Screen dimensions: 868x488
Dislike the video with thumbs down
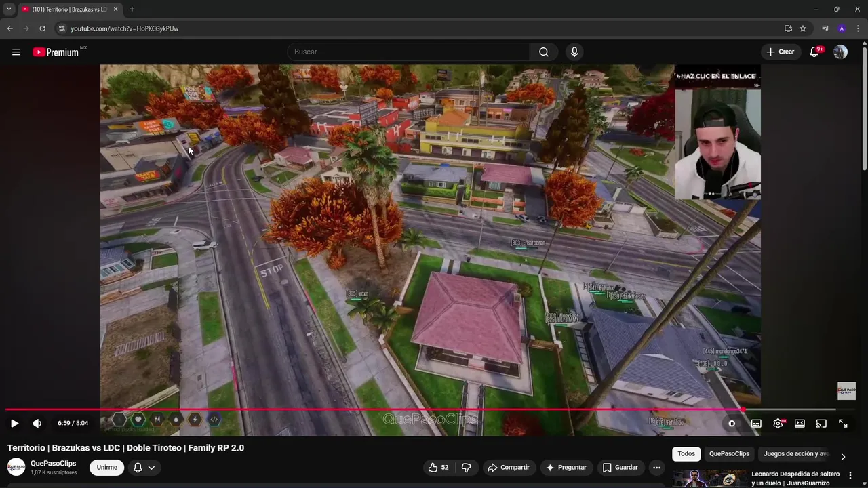pos(466,468)
